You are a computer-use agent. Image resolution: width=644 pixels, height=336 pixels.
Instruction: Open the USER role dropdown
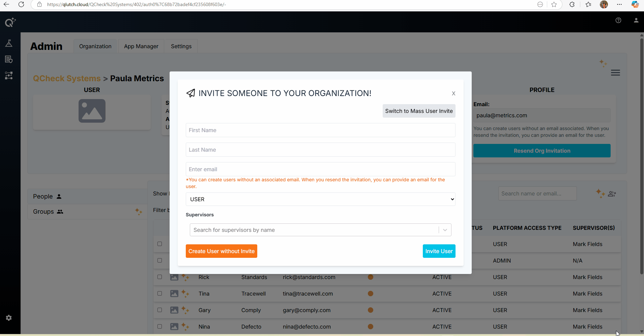pyautogui.click(x=320, y=199)
